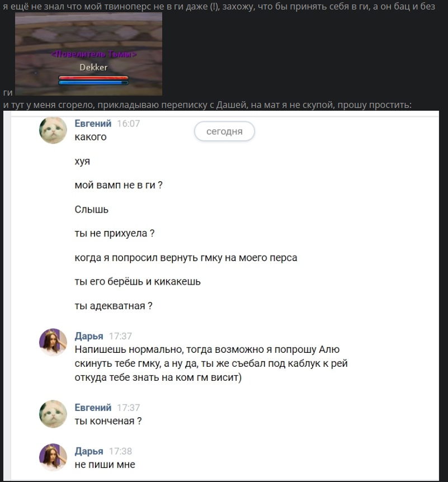Click the red health bar under Dekker
448x482 pixels.
pos(93,78)
